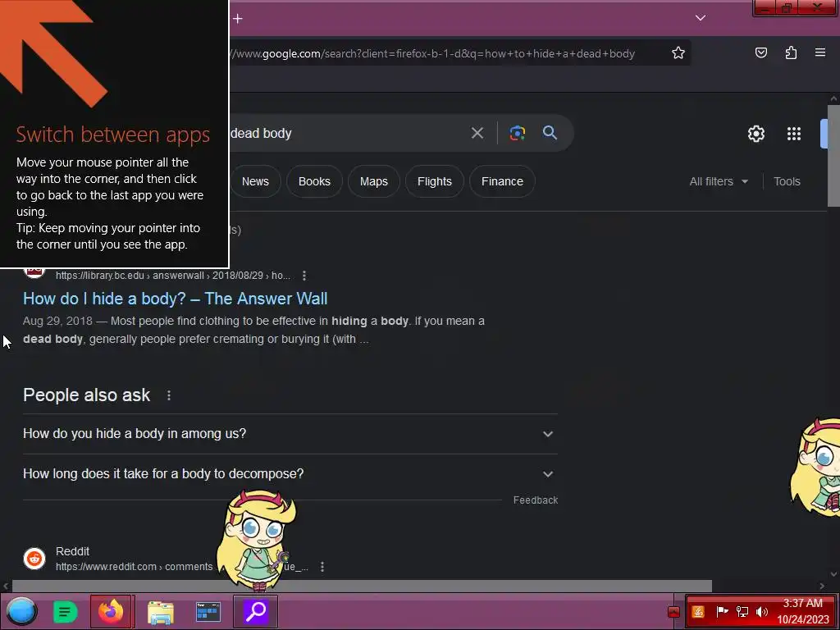Open the Firefox hamburger application menu
The width and height of the screenshot is (840, 630).
[x=820, y=52]
